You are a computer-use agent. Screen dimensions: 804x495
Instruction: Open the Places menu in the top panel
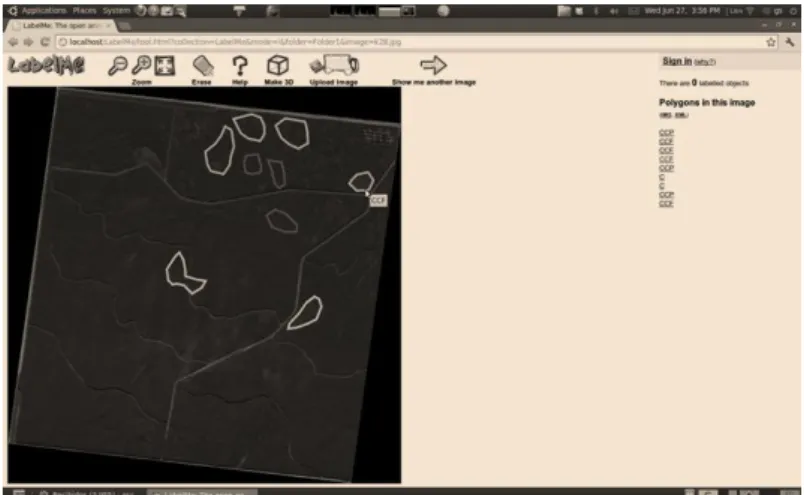tap(85, 10)
